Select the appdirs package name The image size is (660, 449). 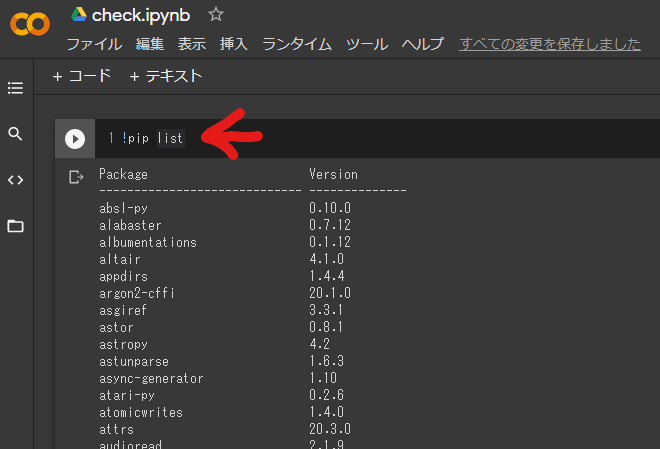coord(123,276)
